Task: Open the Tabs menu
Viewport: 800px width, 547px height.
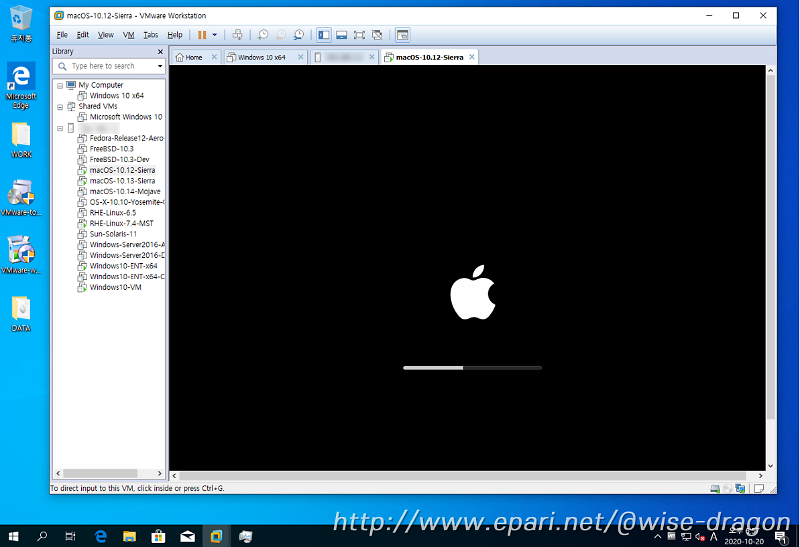Action: tap(151, 35)
